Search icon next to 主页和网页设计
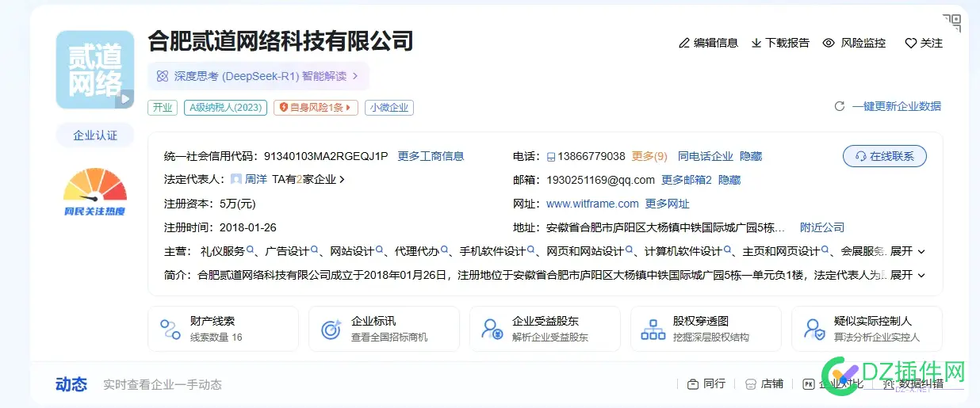 click(825, 250)
